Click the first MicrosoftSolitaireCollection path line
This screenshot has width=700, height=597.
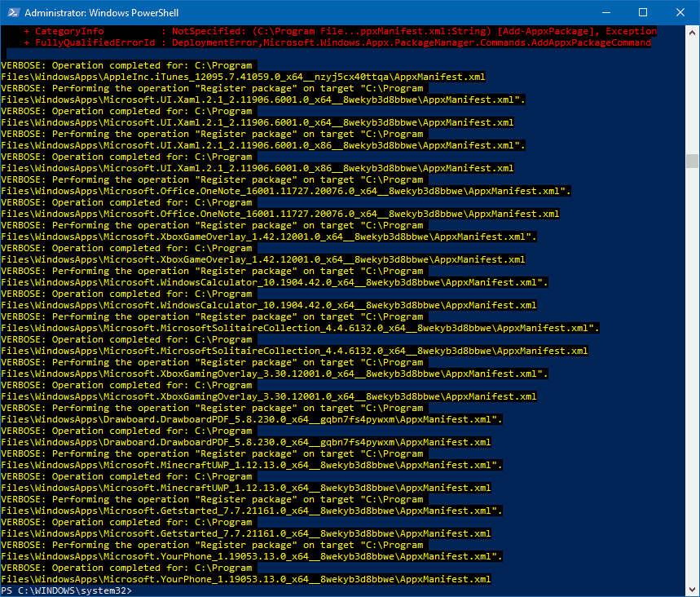click(x=300, y=328)
